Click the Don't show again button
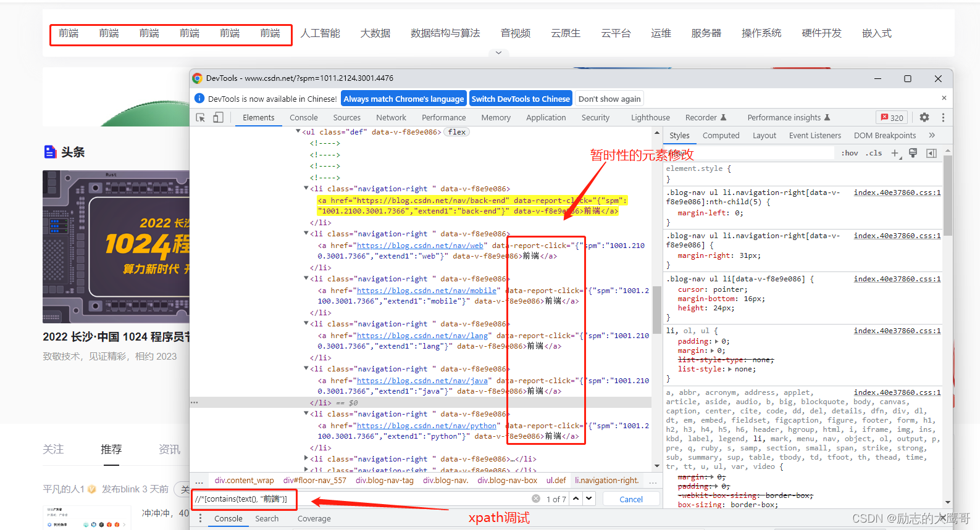980x530 pixels. (x=609, y=99)
